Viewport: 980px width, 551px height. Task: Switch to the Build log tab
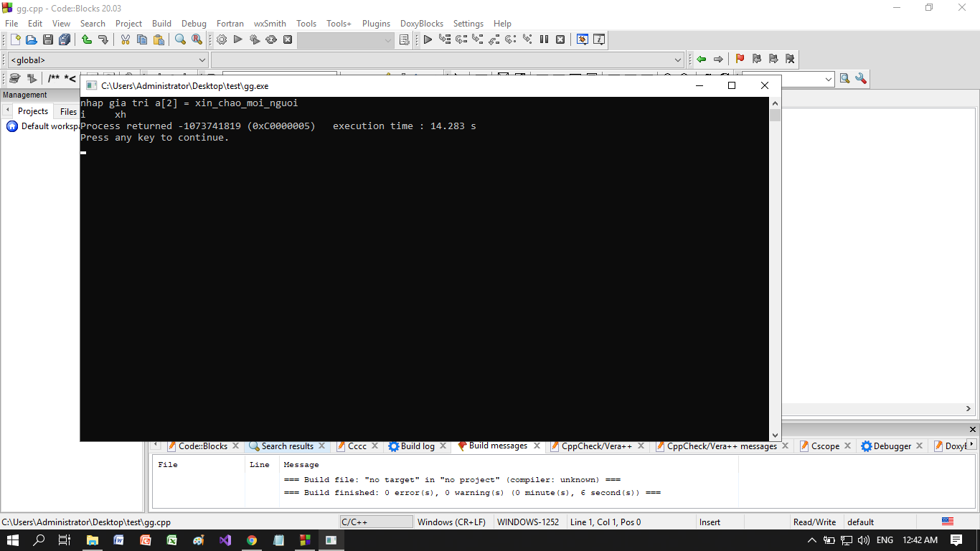(417, 446)
